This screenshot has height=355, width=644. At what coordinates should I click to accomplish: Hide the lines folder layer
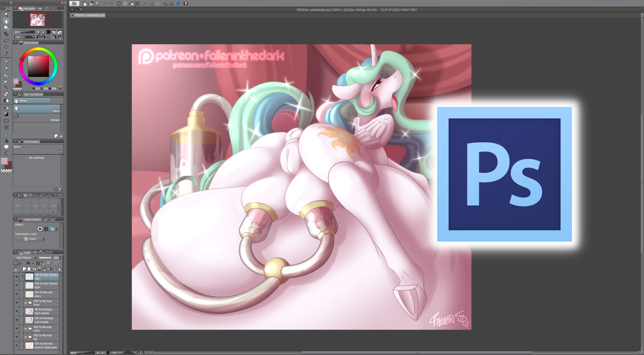pos(16,303)
